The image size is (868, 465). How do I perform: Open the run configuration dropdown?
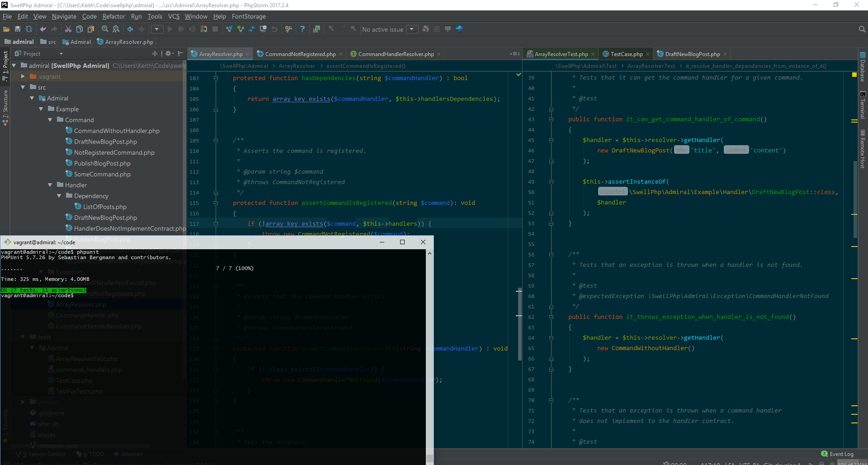(157, 29)
